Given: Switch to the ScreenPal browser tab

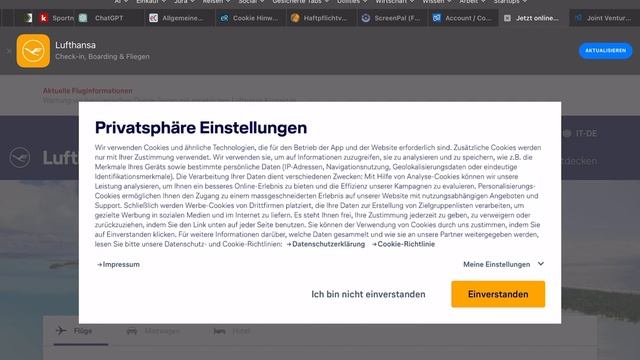Looking at the screenshot, I should [x=392, y=18].
